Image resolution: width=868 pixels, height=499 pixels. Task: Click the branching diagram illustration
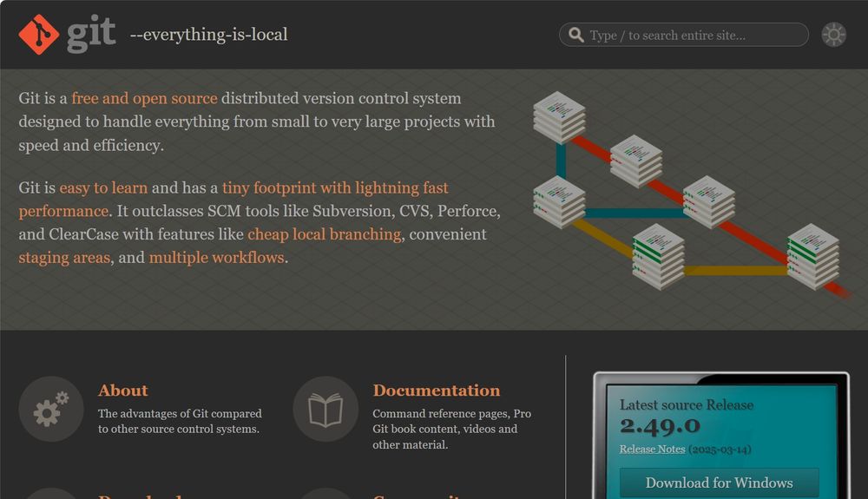pos(691,194)
